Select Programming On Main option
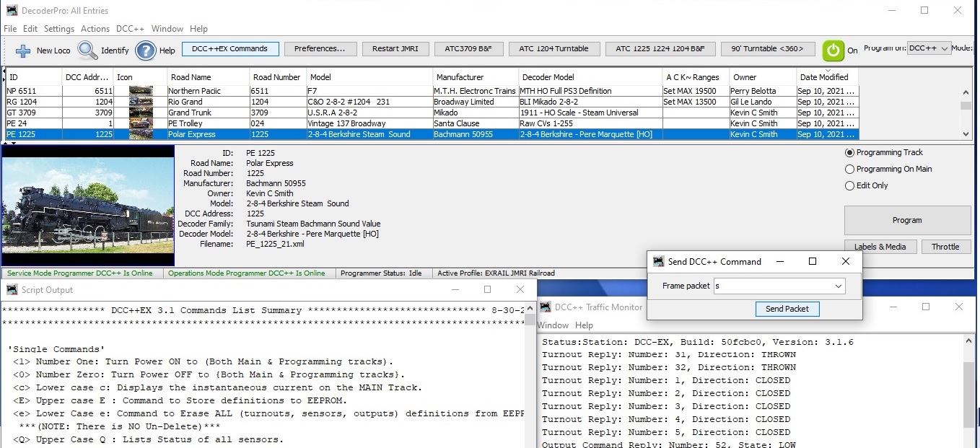Image resolution: width=980 pixels, height=448 pixels. click(849, 170)
